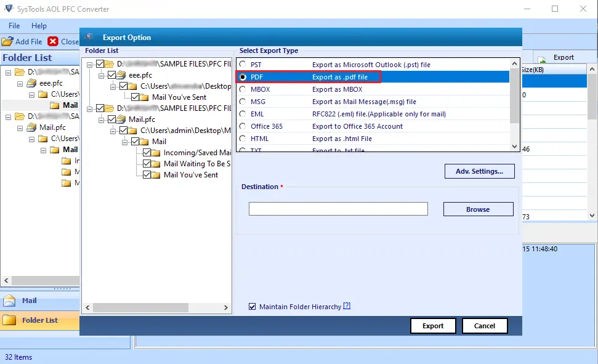Uncheck the Mail.pfc checkbox in Export Option
598x364 pixels.
[x=111, y=119]
